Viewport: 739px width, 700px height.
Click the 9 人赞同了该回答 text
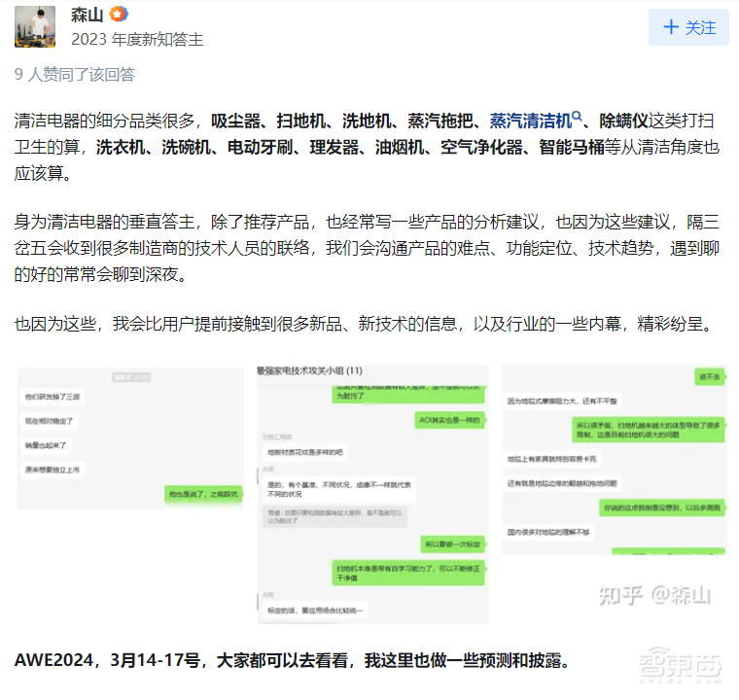pyautogui.click(x=75, y=75)
